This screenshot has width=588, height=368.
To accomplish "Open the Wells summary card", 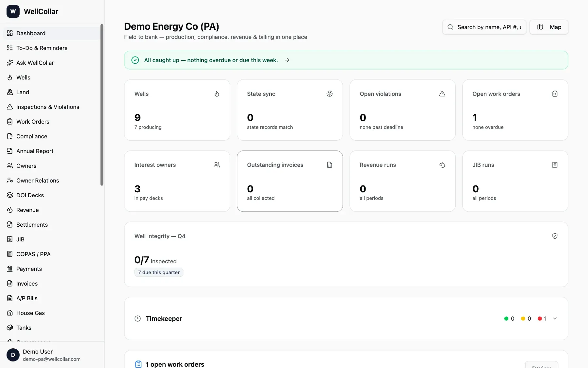I will point(177,110).
